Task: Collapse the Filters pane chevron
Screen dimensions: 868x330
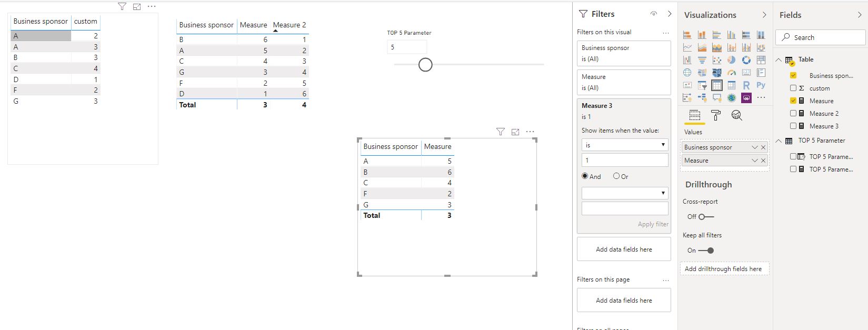Action: [670, 14]
